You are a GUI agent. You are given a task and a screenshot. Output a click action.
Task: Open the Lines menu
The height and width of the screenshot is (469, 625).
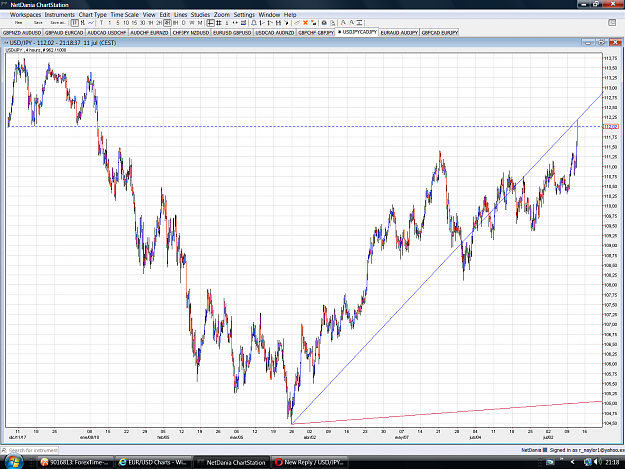tap(180, 15)
